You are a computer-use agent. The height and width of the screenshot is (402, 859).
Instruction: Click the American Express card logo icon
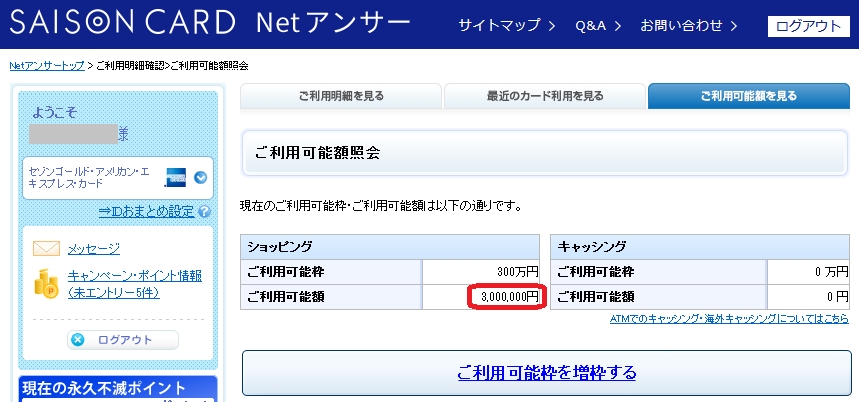(175, 177)
